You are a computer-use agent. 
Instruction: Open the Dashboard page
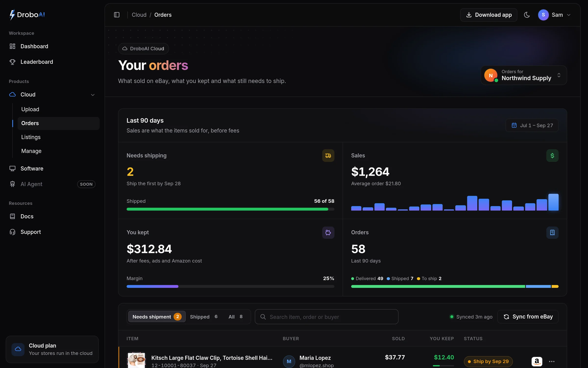(52, 46)
